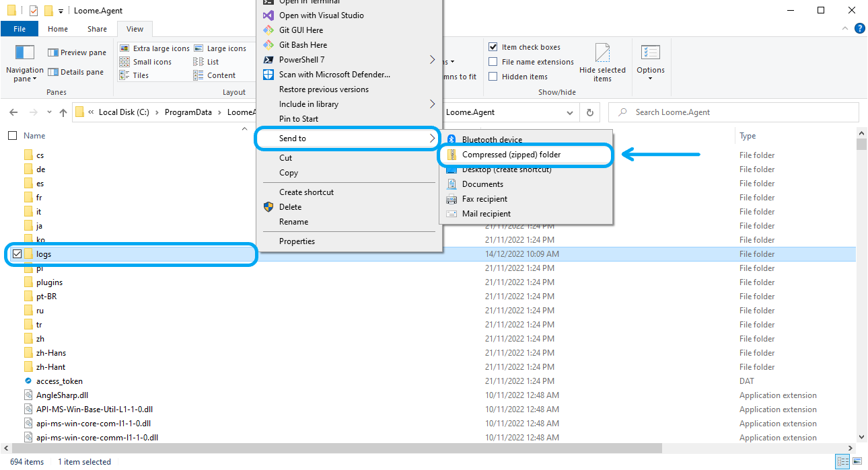The height and width of the screenshot is (470, 868).
Task: Switch to large icons view in the status bar
Action: (x=857, y=461)
